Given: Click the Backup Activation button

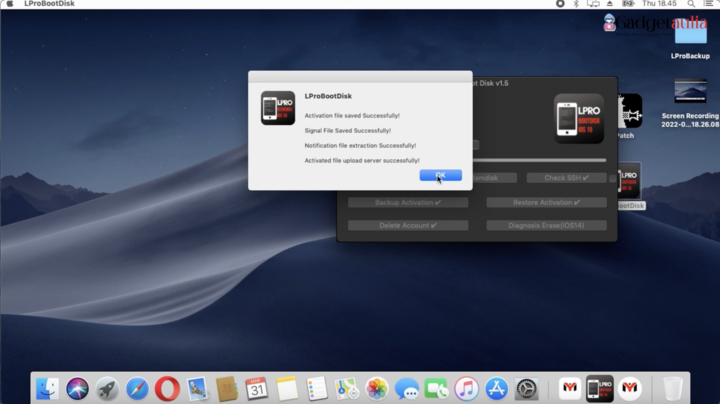Looking at the screenshot, I should (408, 202).
